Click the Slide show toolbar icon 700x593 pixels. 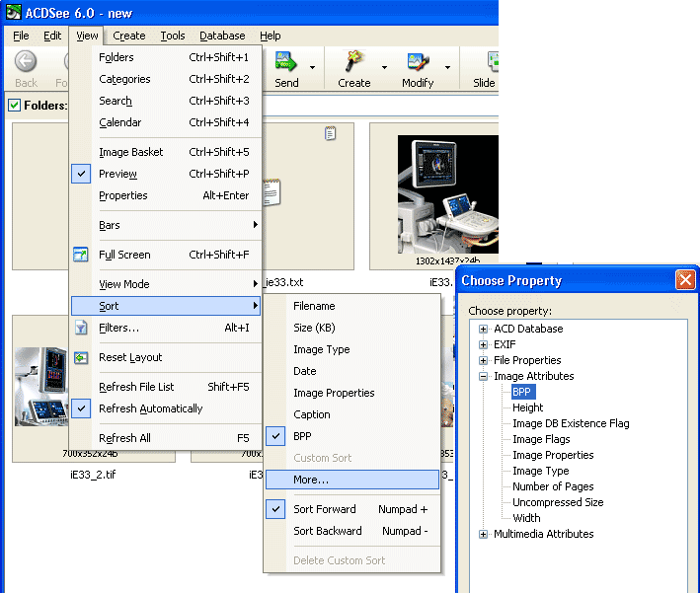[493, 62]
